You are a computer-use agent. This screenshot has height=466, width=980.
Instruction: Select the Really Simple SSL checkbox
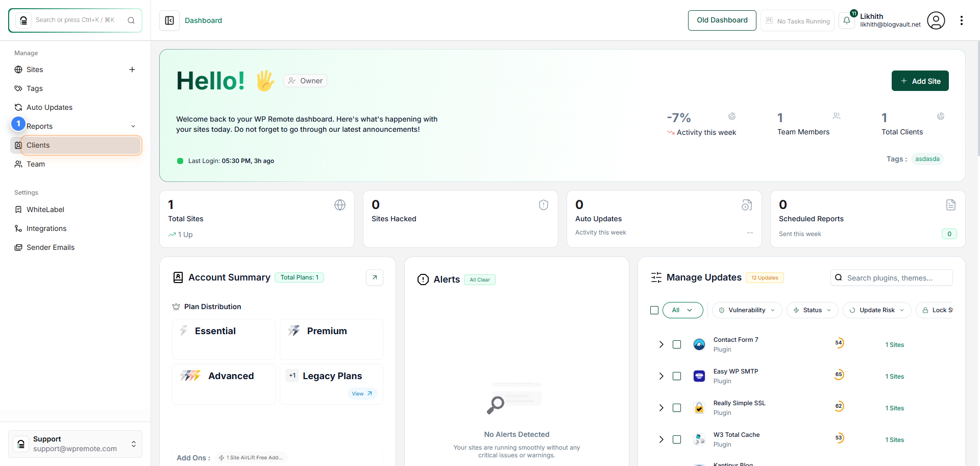[x=677, y=408]
